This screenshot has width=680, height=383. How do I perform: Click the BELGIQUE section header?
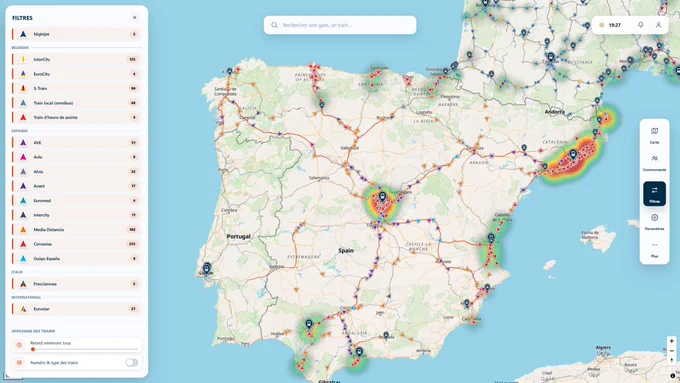point(20,48)
